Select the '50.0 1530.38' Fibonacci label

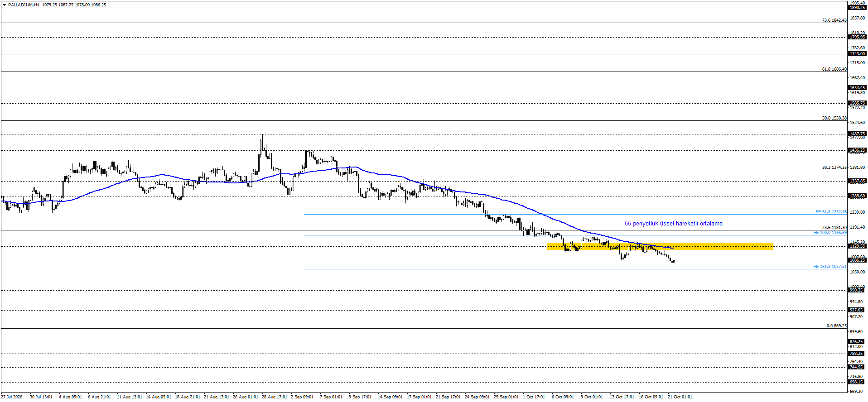coord(834,118)
